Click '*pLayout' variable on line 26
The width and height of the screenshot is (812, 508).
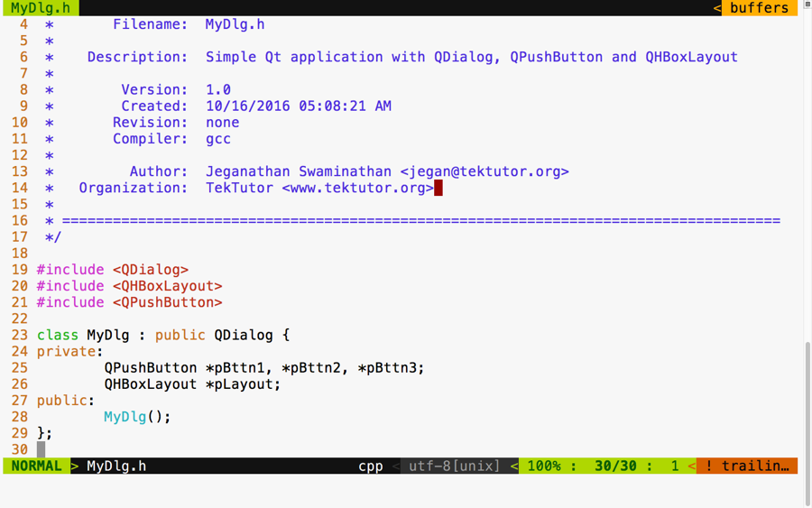(x=239, y=384)
